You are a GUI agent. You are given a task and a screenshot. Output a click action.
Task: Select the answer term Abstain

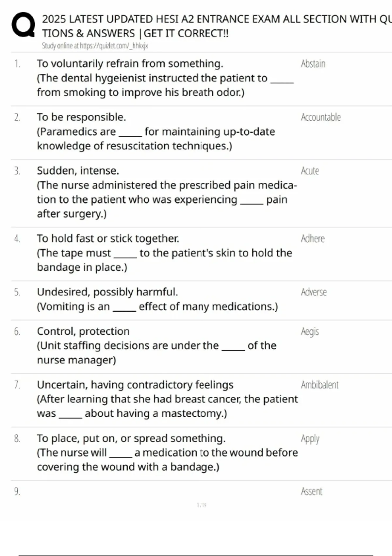click(x=313, y=64)
